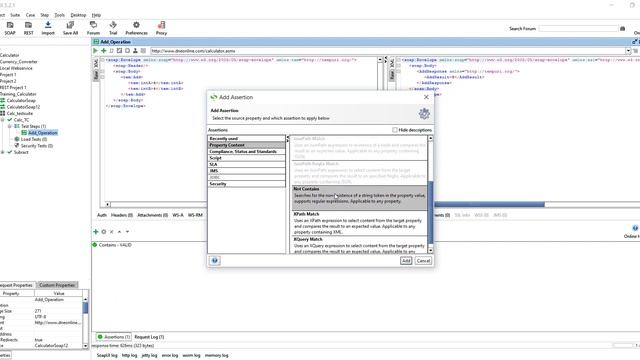
Task: Click remove assertion X icon
Action: tap(111, 231)
